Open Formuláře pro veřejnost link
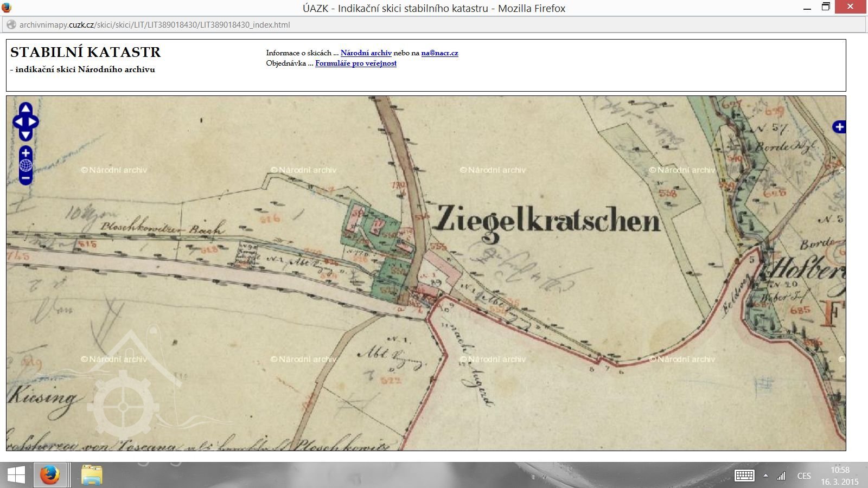The image size is (868, 488). [355, 63]
